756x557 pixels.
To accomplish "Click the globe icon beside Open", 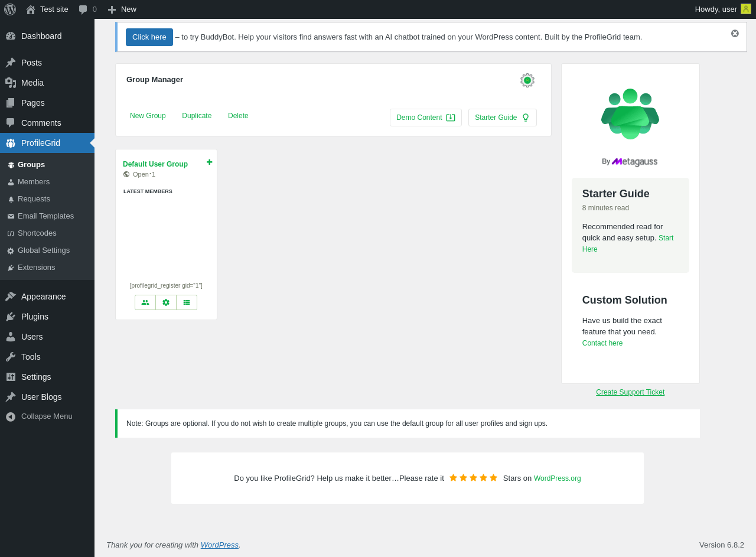I will point(126,174).
